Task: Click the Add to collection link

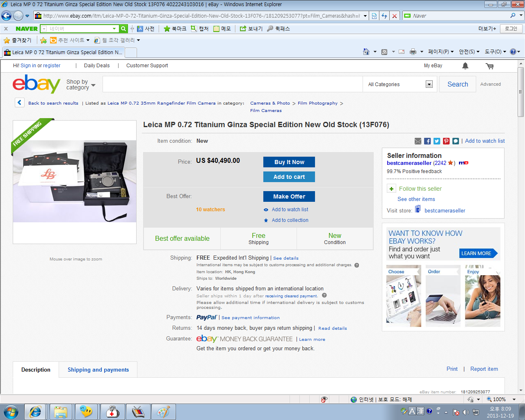Action: point(290,220)
